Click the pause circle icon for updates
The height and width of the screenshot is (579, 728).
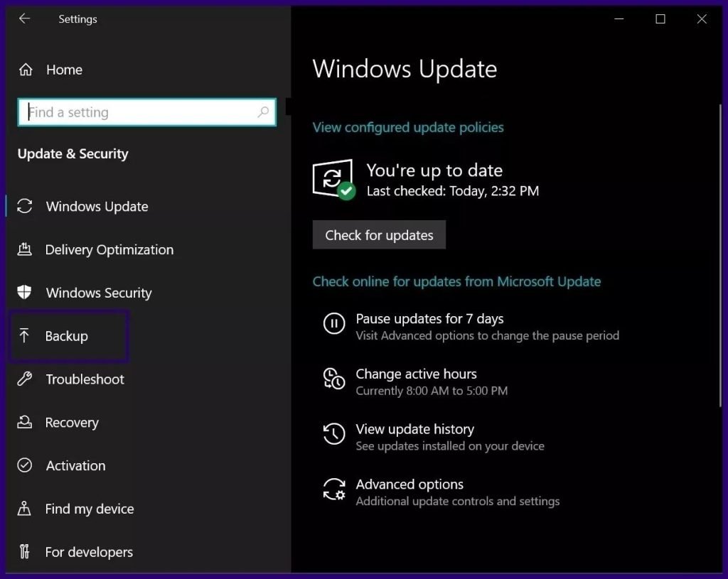point(334,323)
